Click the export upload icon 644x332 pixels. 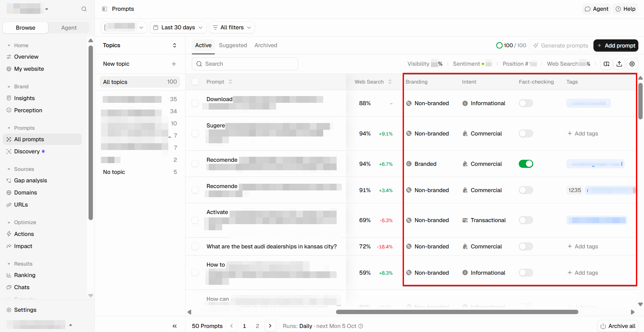coord(619,64)
